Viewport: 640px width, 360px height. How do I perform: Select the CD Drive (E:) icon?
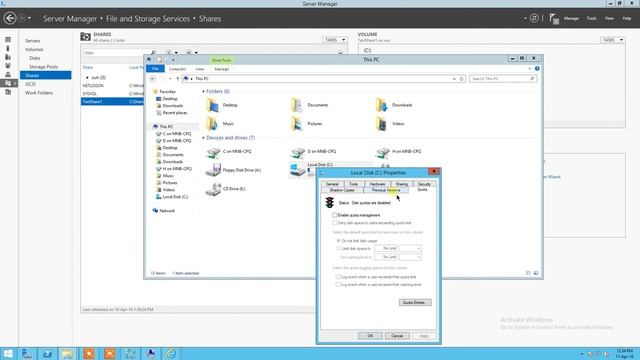pyautogui.click(x=213, y=189)
